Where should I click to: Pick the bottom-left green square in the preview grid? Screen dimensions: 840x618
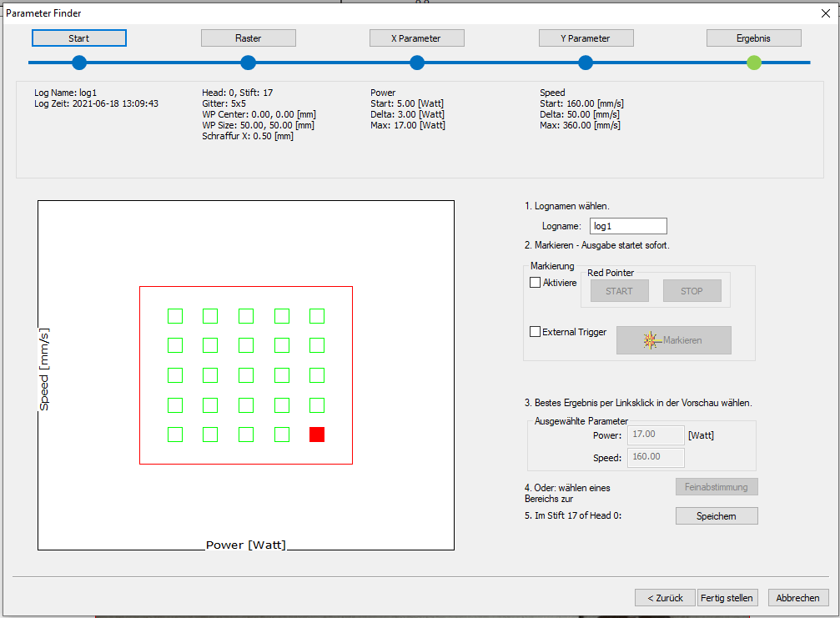(175, 435)
